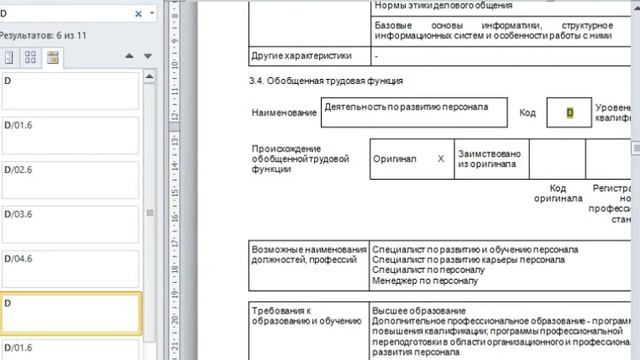The width and height of the screenshot is (640, 360).
Task: Click the 'Код оригинала' label
Action: [558, 193]
